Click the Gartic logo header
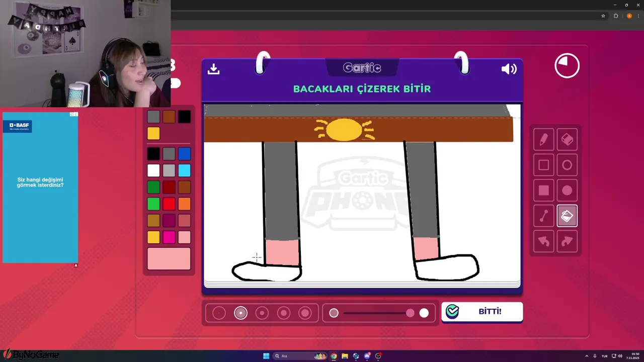 pyautogui.click(x=362, y=68)
